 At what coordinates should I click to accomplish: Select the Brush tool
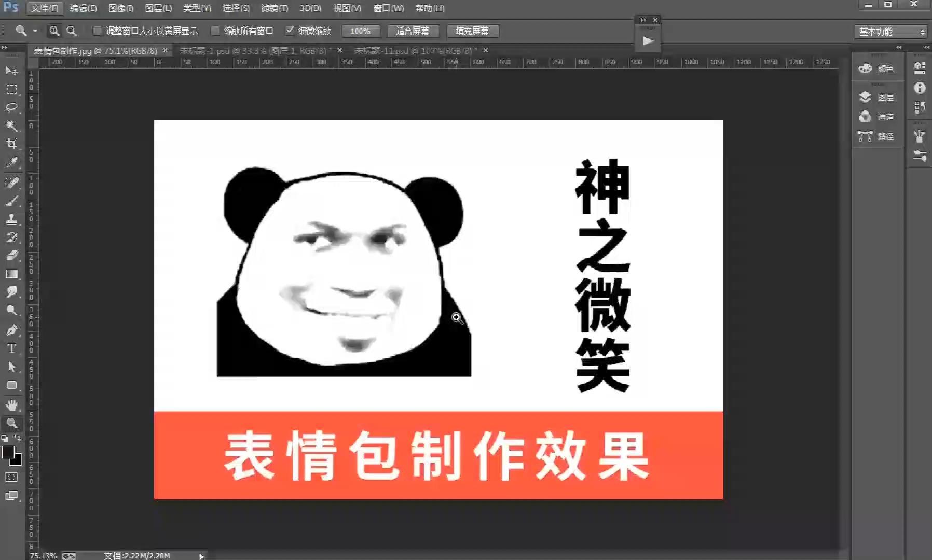point(11,201)
